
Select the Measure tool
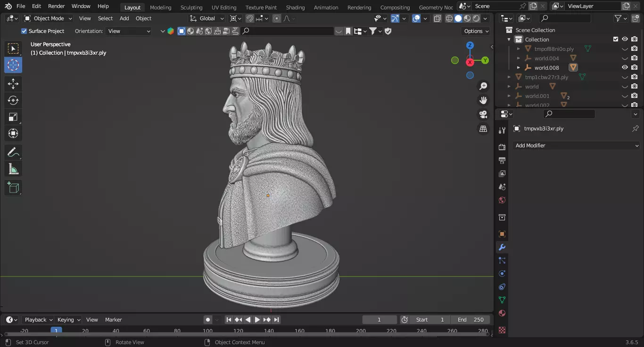[13, 169]
